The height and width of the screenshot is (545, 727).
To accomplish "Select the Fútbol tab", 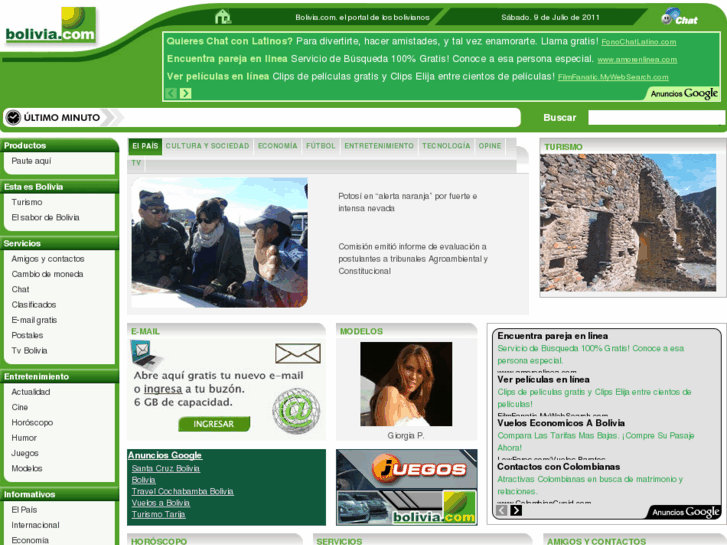I will pos(320,146).
